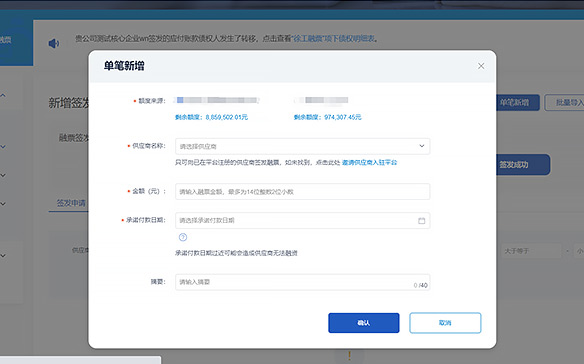Click the 单笔新增 button in background page
This screenshot has height=364, width=584.
pos(517,102)
